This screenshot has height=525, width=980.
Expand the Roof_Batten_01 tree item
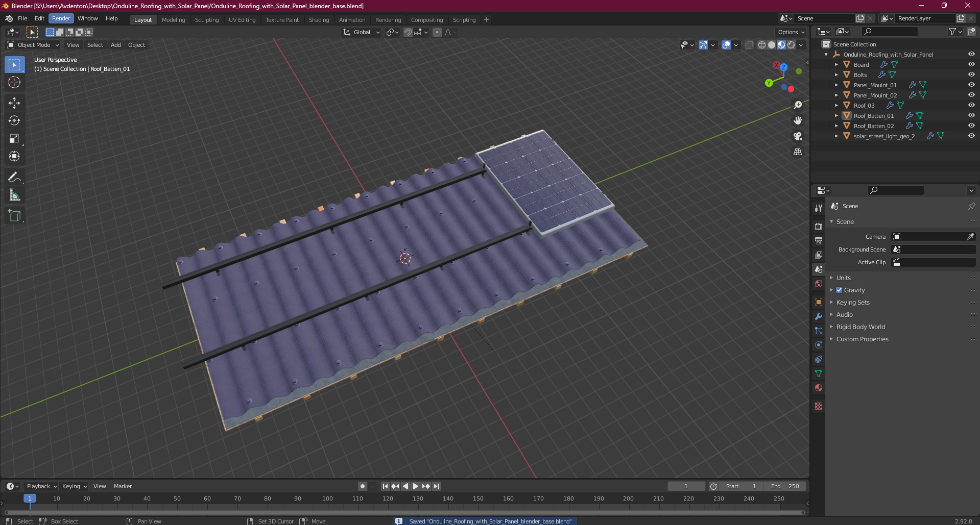(836, 115)
